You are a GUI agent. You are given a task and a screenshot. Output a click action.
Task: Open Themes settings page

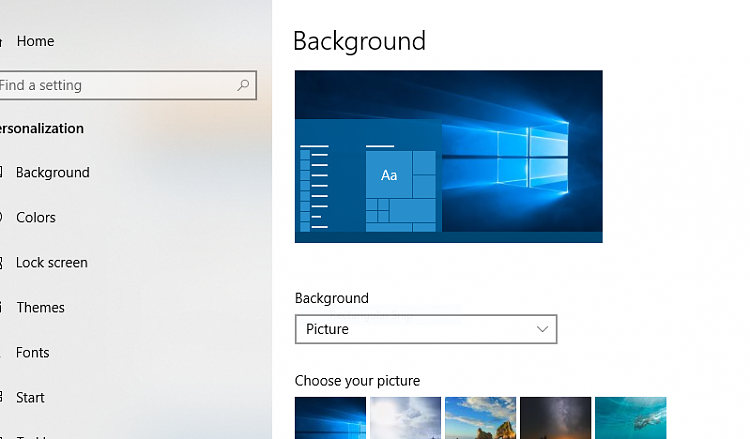(x=40, y=307)
